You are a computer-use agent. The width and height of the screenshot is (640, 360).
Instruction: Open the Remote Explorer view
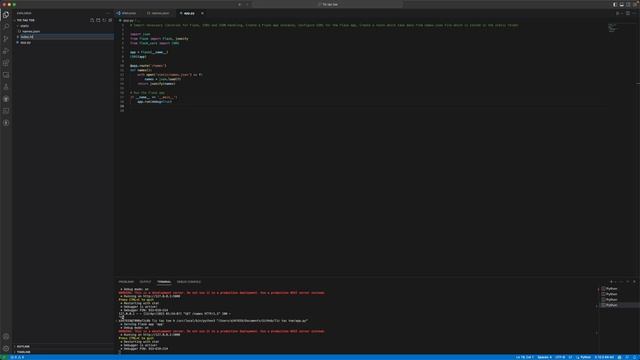click(x=6, y=75)
